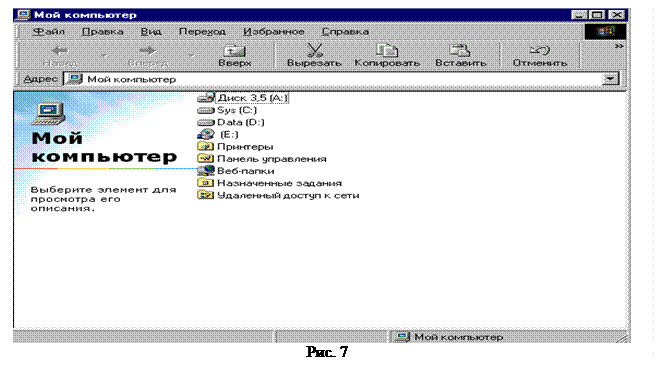Screen dimensions: 656x373
Task: Open the Файл menu
Action: (49, 31)
